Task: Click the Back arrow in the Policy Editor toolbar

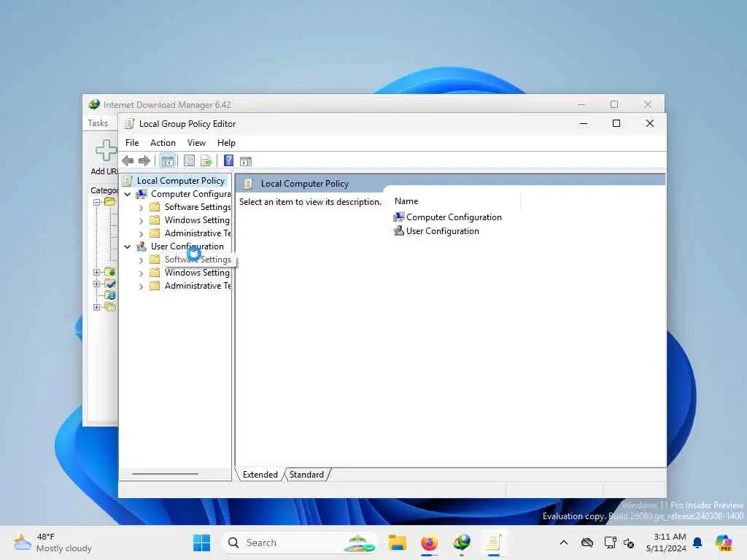Action: [x=128, y=161]
